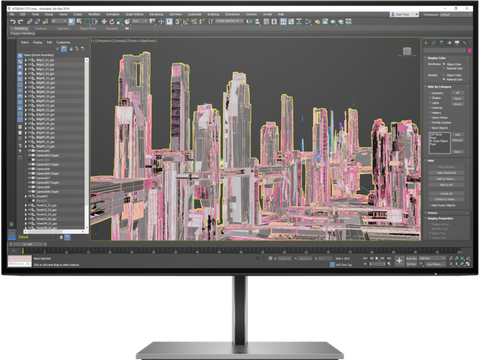The width and height of the screenshot is (480, 360).
Task: Select Wireframe Object Color radio button
Action: pos(444,64)
